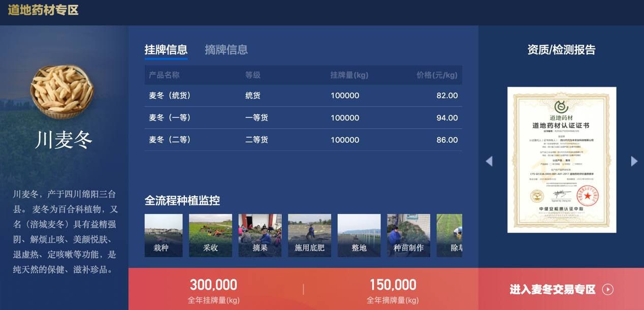View the 种苗制作 monitoring image
This screenshot has height=310, width=644.
tap(408, 235)
